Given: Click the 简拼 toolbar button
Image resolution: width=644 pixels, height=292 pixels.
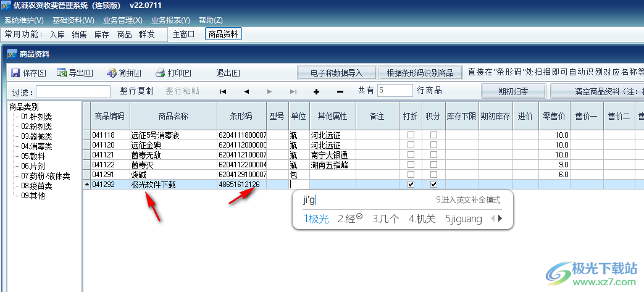Looking at the screenshot, I should [x=124, y=73].
